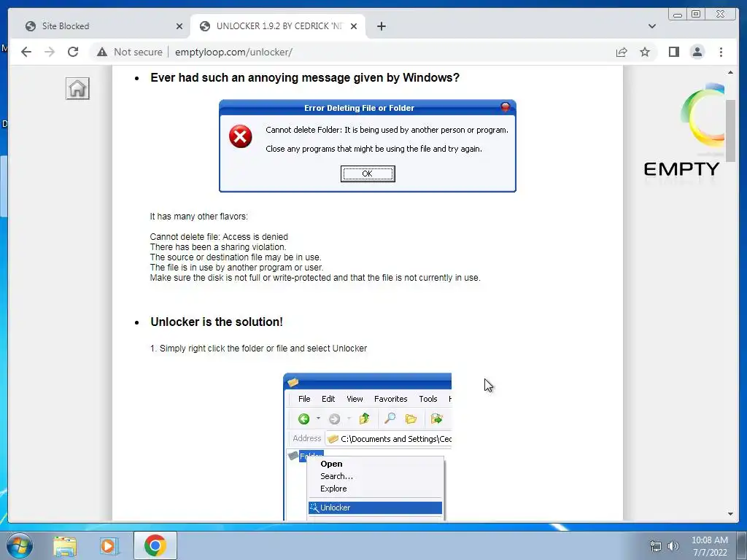
Task: Open the Windows Start menu
Action: tap(19, 545)
